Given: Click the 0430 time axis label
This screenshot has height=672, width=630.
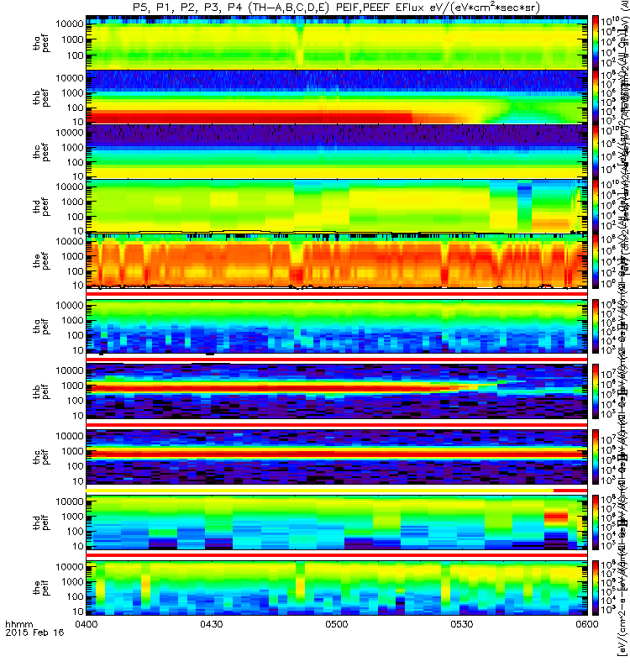Looking at the screenshot, I should pos(212,624).
